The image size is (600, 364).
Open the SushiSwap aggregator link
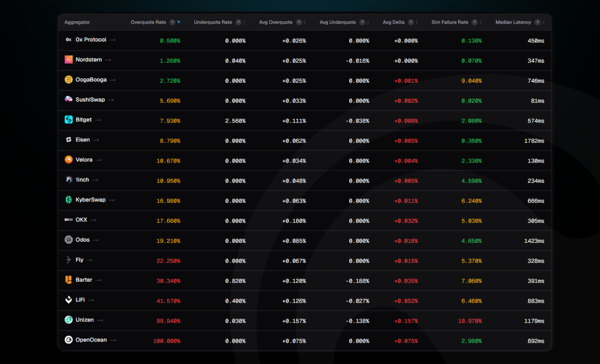(x=90, y=99)
